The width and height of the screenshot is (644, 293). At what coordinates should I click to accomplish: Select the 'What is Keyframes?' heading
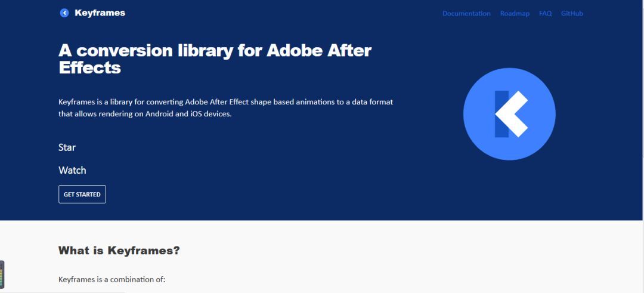point(119,251)
